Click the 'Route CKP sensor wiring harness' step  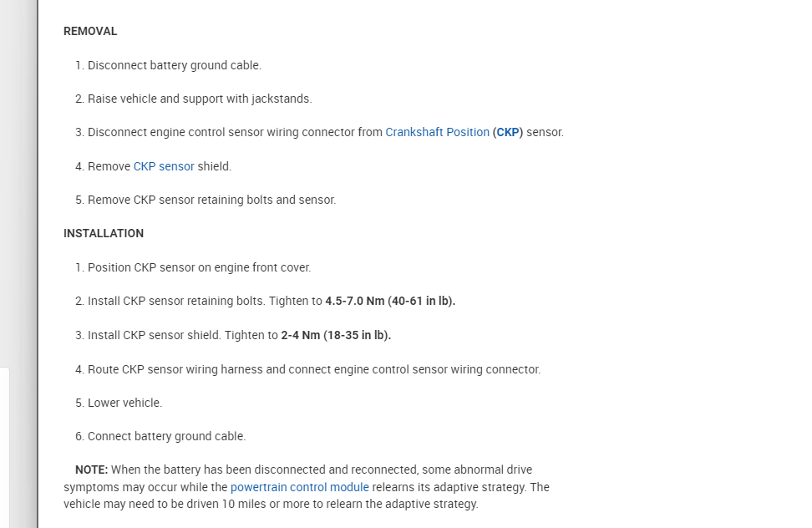313,369
